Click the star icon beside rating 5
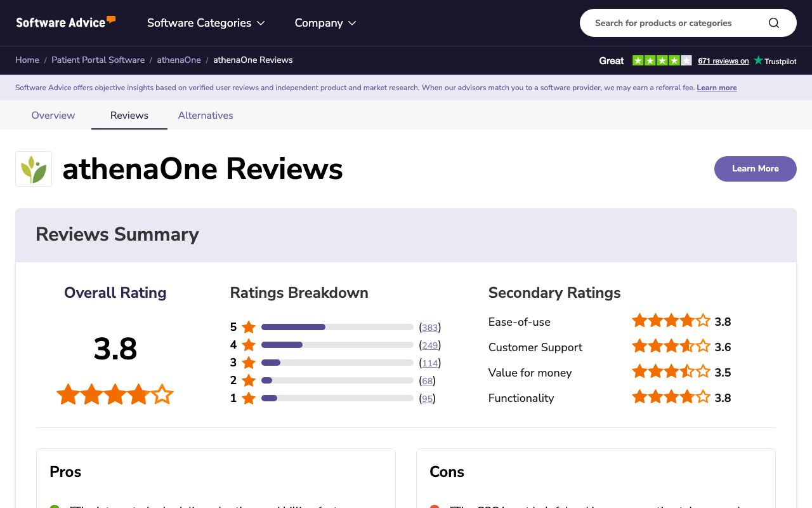Viewport: 812px width, 508px height. click(249, 327)
